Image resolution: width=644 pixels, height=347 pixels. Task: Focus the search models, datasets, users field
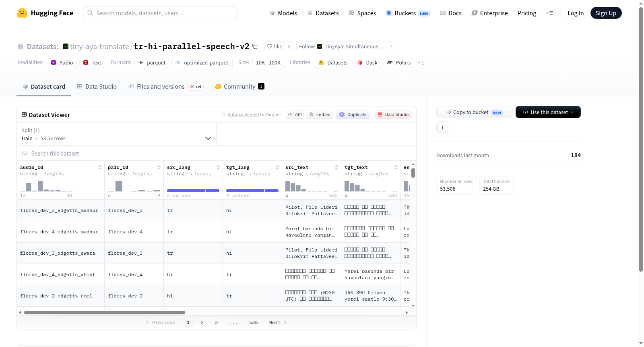click(x=160, y=13)
